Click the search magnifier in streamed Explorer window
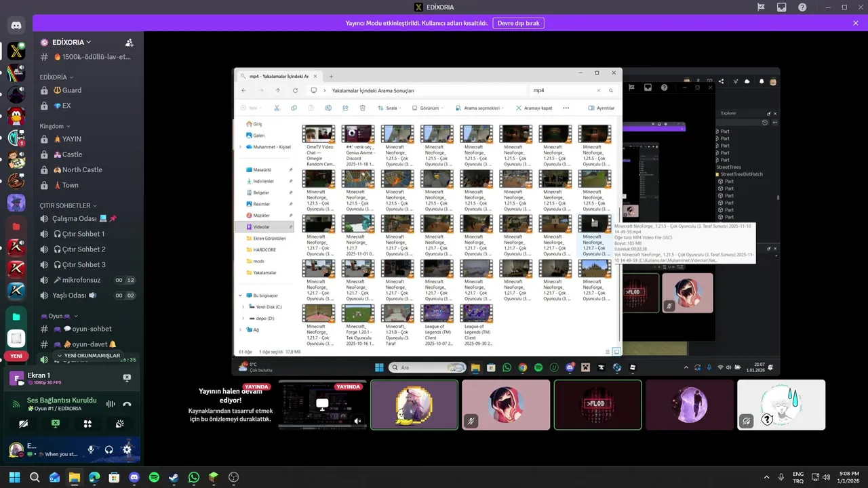 611,90
